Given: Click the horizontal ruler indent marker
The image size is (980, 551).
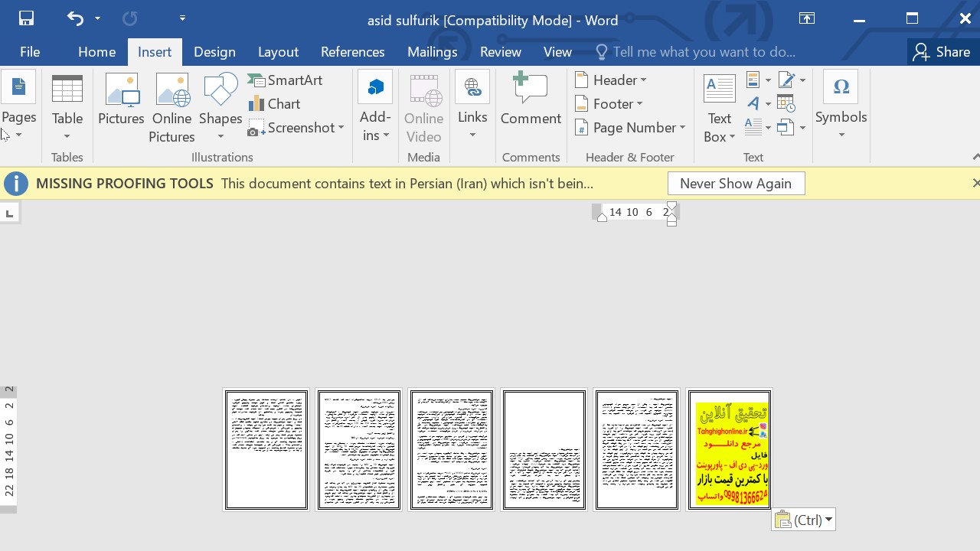Looking at the screenshot, I should point(671,214).
